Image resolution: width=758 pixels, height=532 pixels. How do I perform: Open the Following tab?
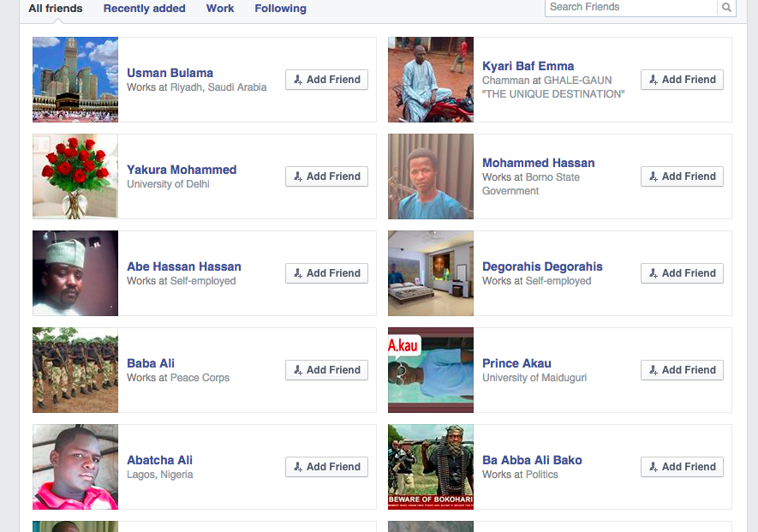pos(280,9)
